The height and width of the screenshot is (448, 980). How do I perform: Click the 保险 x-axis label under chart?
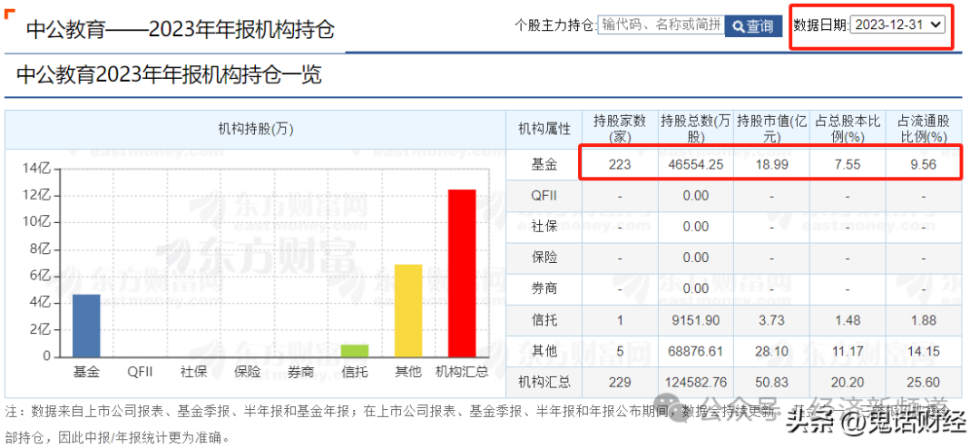coord(248,372)
